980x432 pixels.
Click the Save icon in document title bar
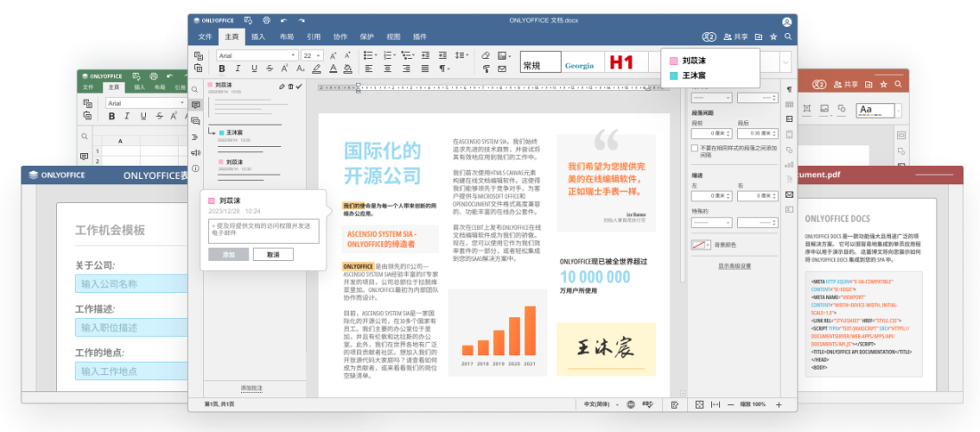pyautogui.click(x=248, y=20)
